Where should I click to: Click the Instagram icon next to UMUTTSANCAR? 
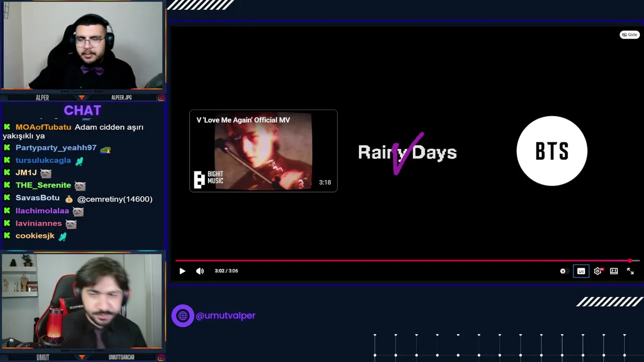(x=161, y=357)
